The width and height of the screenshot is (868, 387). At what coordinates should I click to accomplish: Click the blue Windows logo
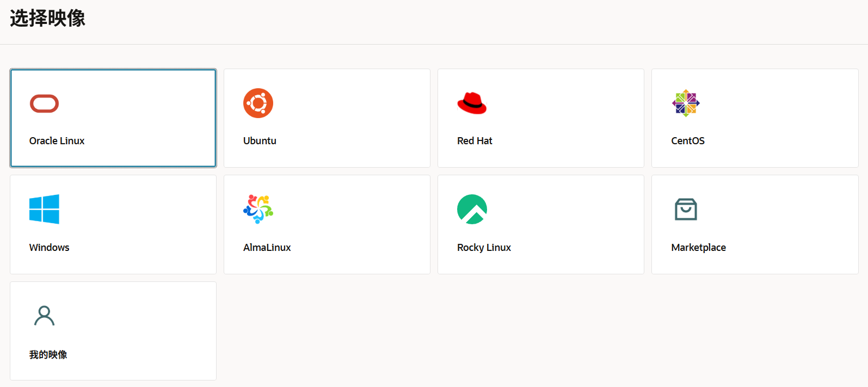[x=44, y=209]
